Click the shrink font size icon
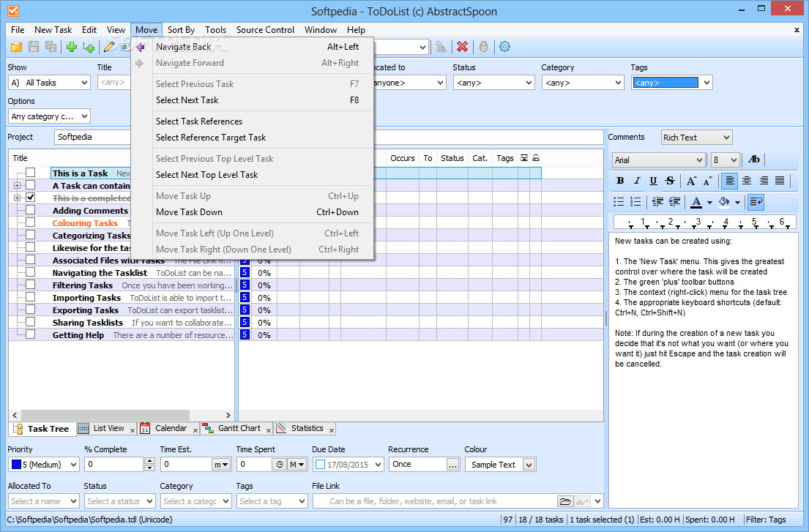 tap(708, 181)
